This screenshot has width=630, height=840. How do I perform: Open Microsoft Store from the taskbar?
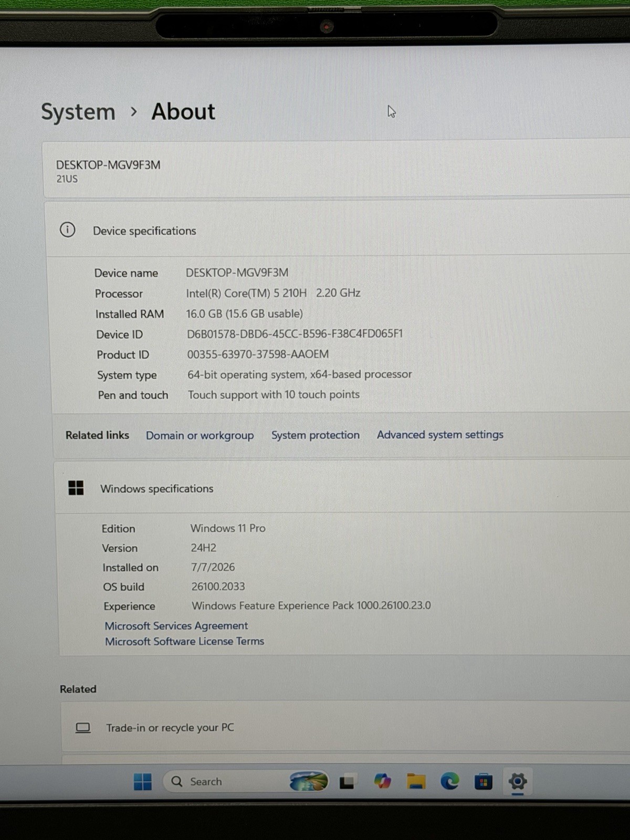[483, 782]
